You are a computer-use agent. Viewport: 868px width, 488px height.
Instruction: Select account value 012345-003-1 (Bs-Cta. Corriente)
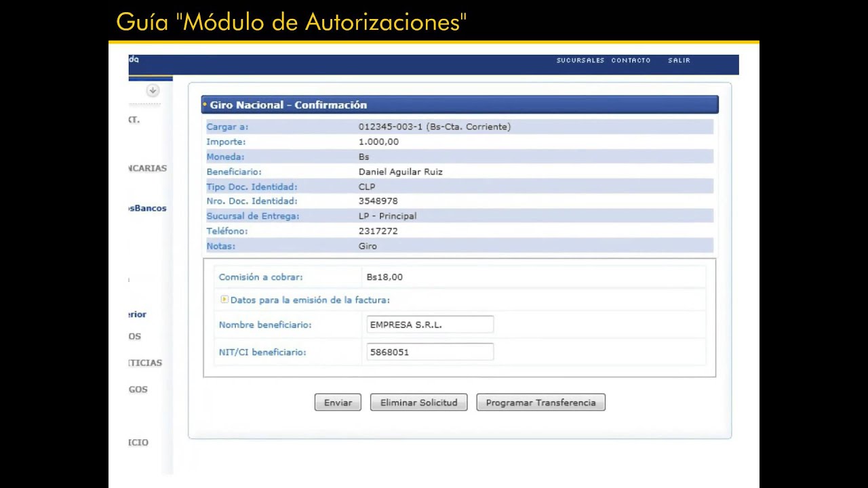click(435, 127)
